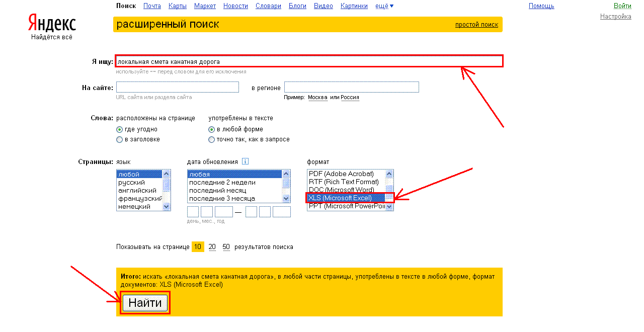Click the Войти login link
This screenshot has width=644, height=332.
point(622,6)
